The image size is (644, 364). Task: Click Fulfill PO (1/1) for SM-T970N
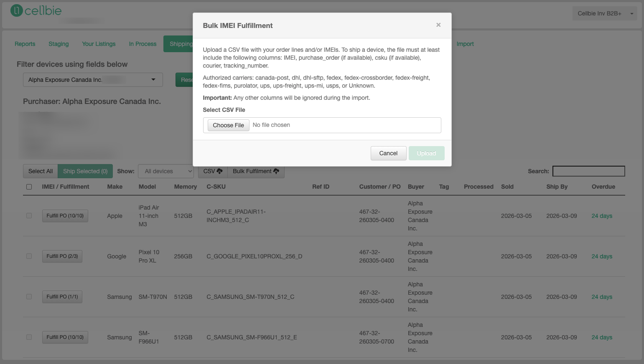(x=62, y=297)
